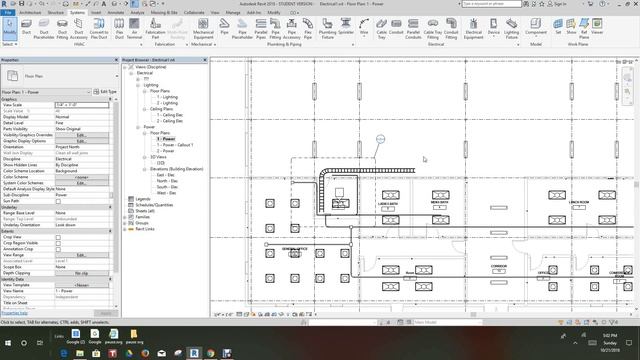The width and height of the screenshot is (640, 360).
Task: Click the Duct Placeholder tool
Action: [x=44, y=29]
